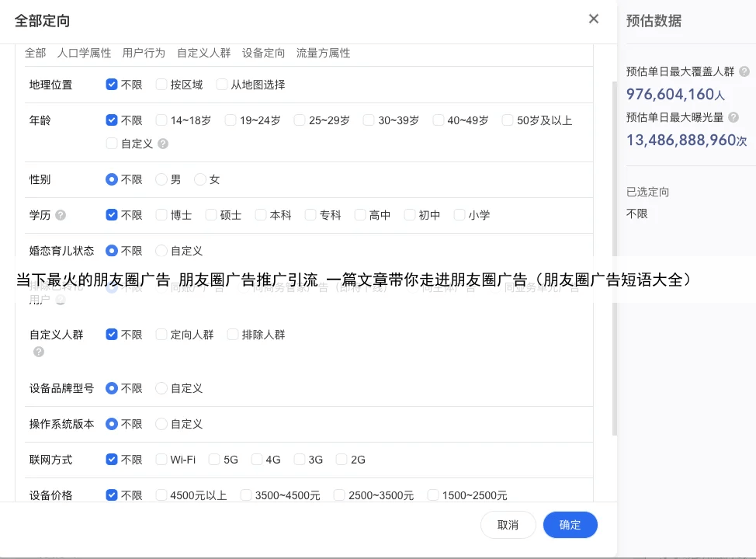The height and width of the screenshot is (559, 756).
Task: Tick the 本科 education checkbox
Action: 261,215
